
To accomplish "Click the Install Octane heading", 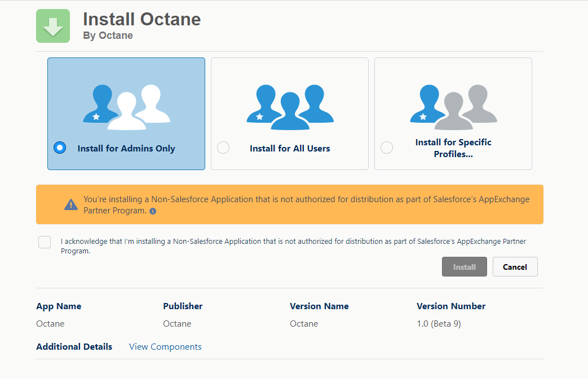I will tap(142, 19).
